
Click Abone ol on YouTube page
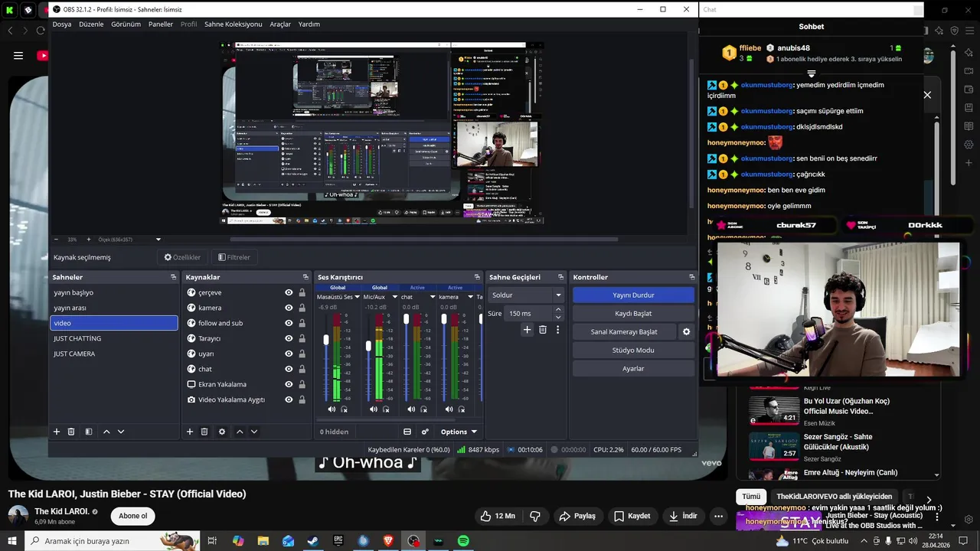click(132, 516)
